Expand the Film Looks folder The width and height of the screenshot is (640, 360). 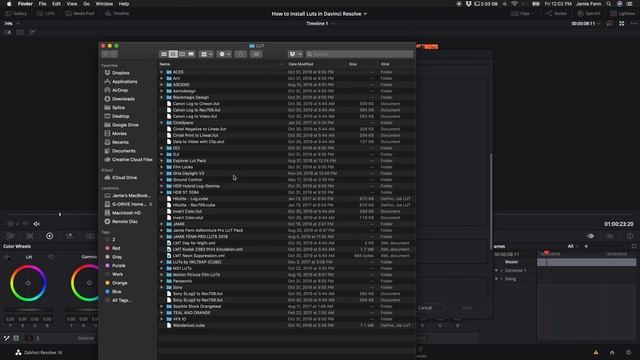point(162,167)
